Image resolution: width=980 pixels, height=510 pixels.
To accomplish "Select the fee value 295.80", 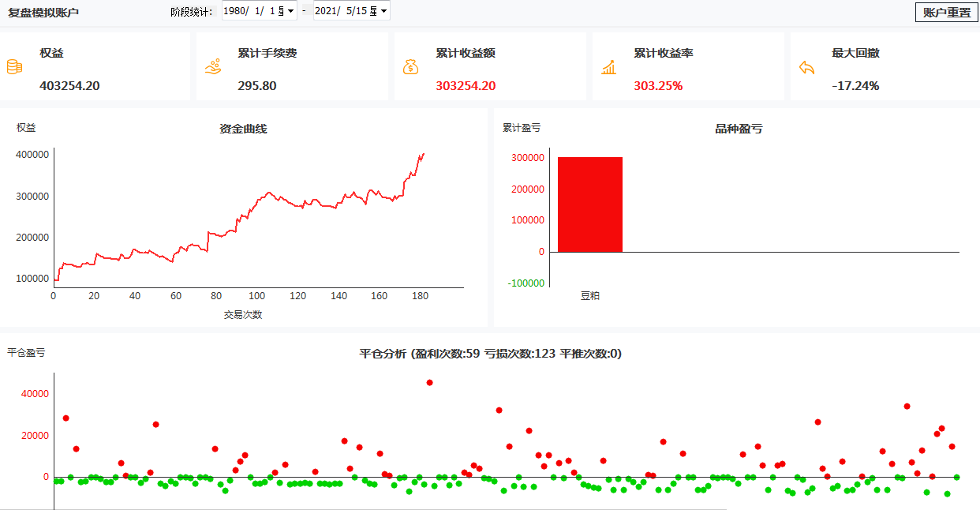I will [256, 85].
